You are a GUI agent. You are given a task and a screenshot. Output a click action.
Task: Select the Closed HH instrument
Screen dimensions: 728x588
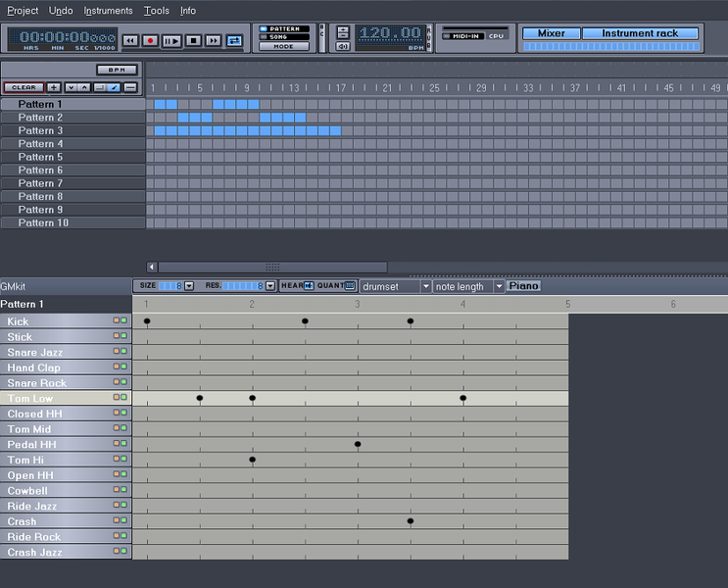(x=66, y=414)
